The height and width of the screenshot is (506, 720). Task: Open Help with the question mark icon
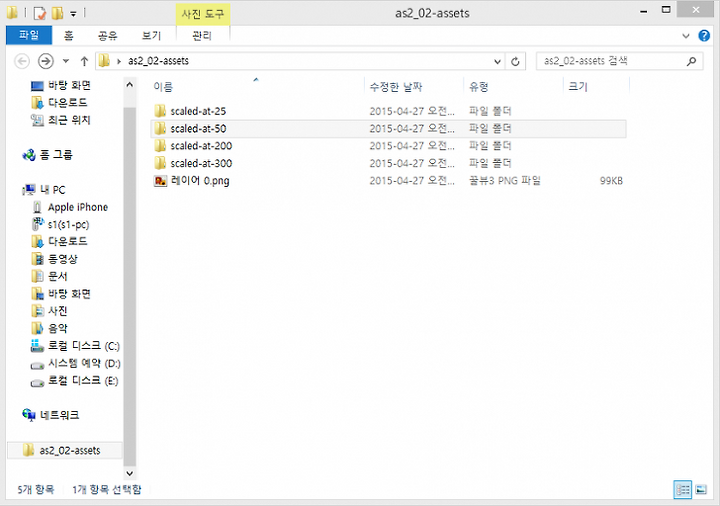(x=704, y=36)
